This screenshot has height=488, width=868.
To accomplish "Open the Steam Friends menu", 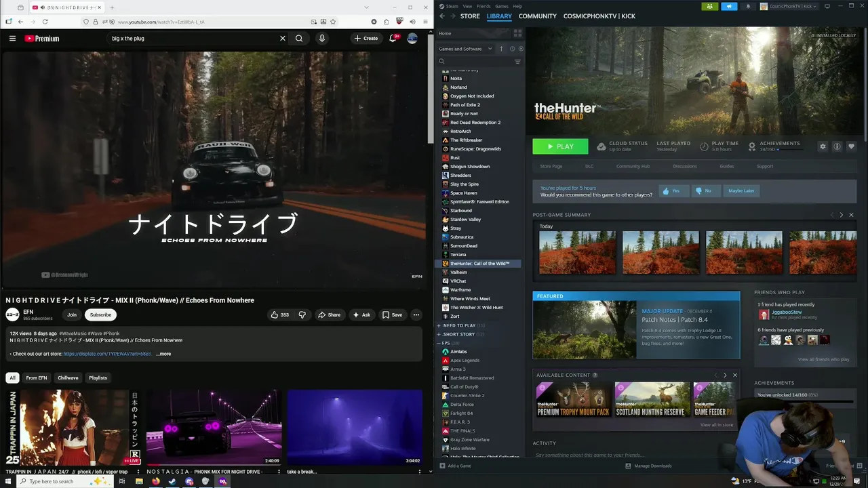I will coord(484,6).
